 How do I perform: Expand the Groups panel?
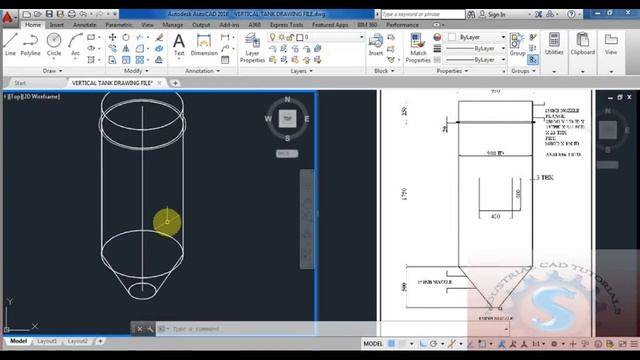(523, 71)
